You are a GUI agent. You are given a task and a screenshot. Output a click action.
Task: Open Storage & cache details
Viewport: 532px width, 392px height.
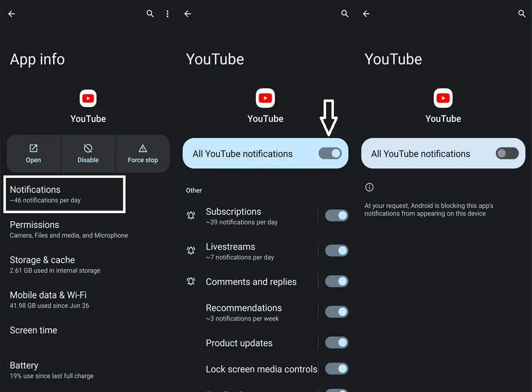pyautogui.click(x=55, y=265)
